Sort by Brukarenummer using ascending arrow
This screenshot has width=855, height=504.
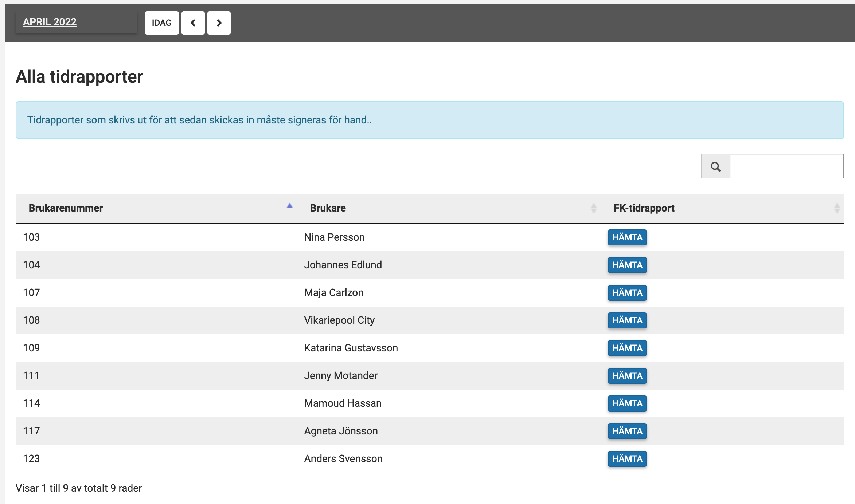(x=290, y=206)
